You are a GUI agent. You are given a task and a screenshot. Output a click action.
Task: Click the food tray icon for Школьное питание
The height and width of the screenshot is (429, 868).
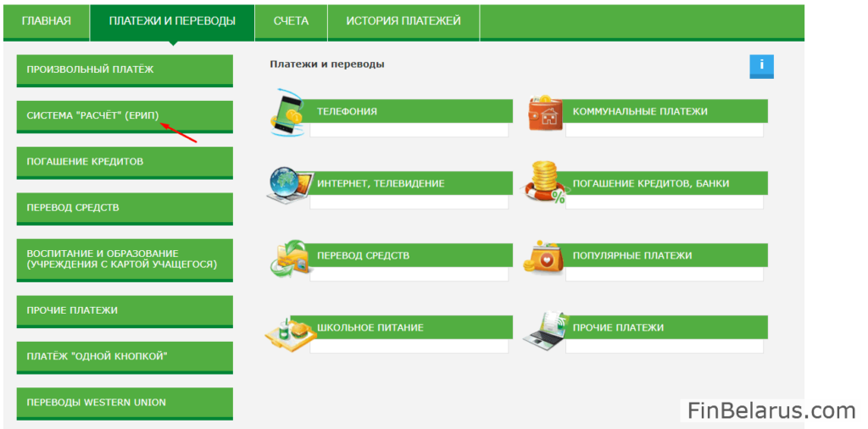coord(288,329)
